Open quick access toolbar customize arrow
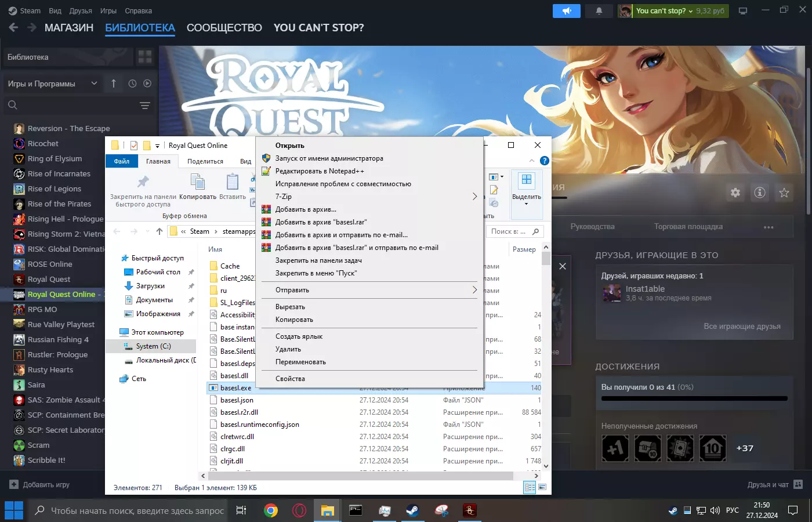 157,146
